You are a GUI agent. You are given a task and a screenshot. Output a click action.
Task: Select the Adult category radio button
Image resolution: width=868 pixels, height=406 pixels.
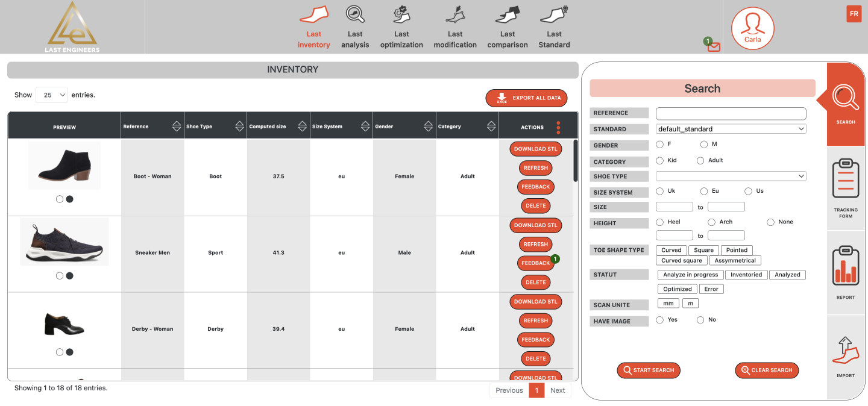pyautogui.click(x=700, y=161)
